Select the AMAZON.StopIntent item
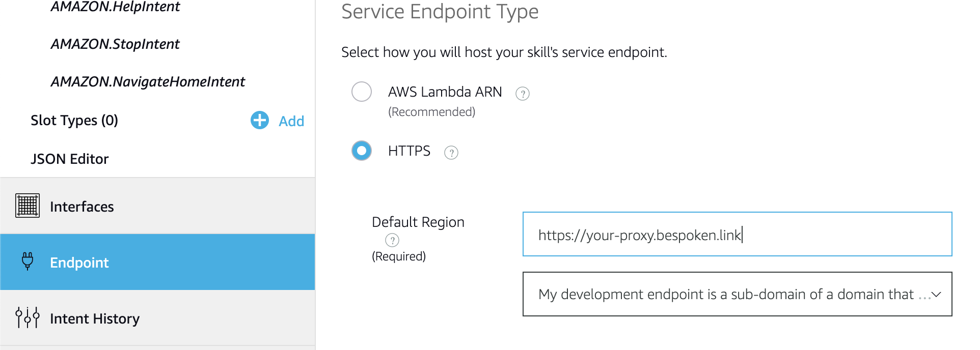 115,44
